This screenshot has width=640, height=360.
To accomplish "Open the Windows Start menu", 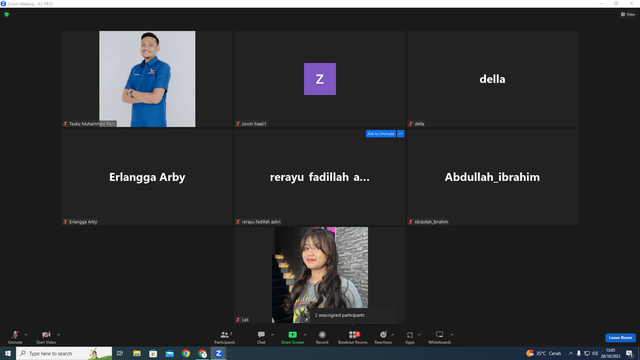I will 8,353.
